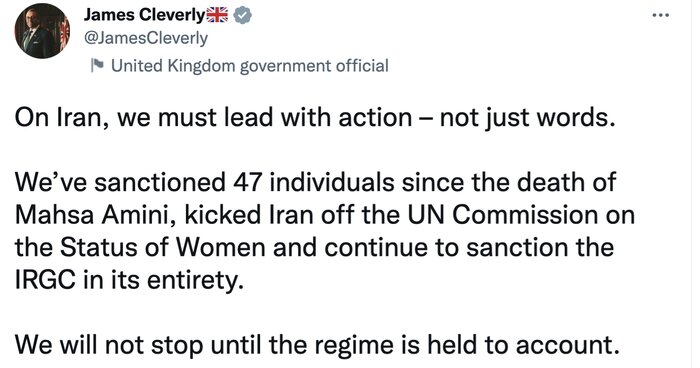Click the words 'UN Commission' in the tweet
The height and width of the screenshot is (368, 700).
tap(502, 215)
